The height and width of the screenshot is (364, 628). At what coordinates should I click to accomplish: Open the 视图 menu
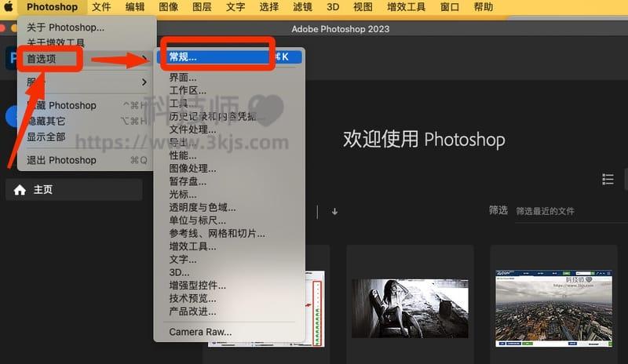coord(363,7)
